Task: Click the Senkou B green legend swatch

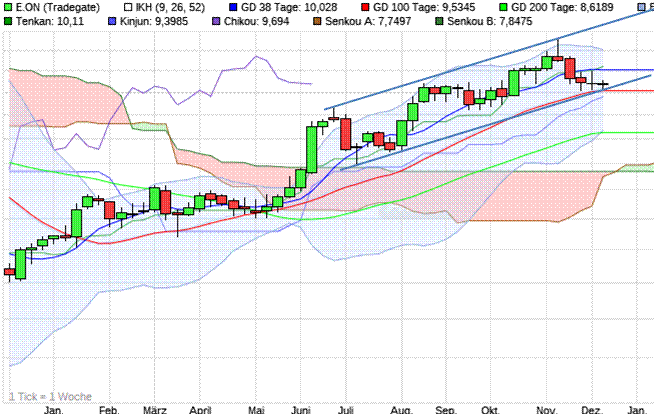Action: click(x=439, y=21)
